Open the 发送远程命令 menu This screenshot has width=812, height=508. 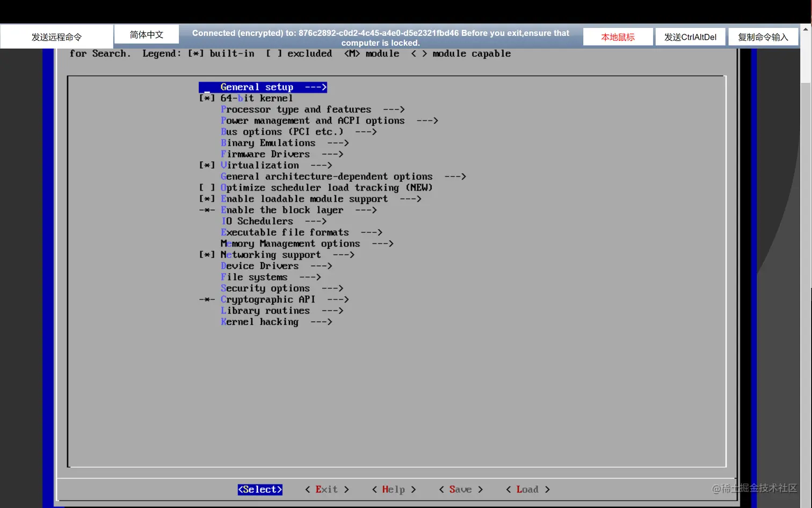coord(56,36)
